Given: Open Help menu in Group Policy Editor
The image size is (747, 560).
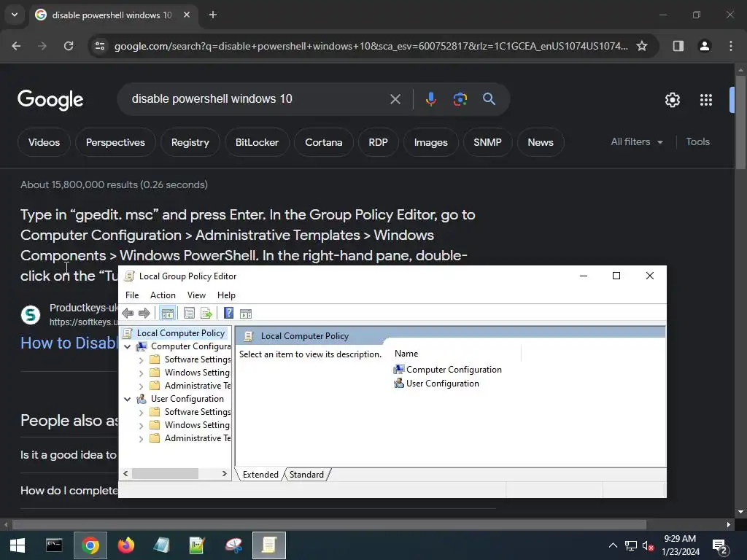Looking at the screenshot, I should click(226, 295).
